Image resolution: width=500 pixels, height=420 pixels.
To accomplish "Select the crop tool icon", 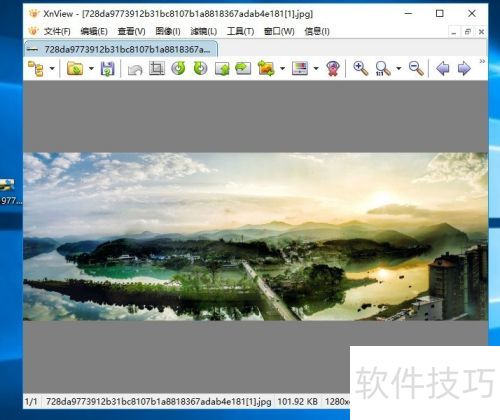I will [x=157, y=68].
